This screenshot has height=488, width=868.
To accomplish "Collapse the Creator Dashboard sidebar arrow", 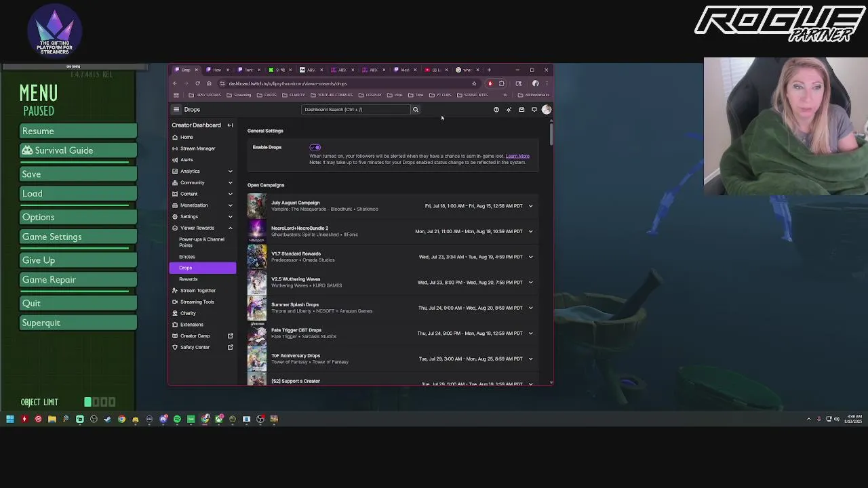I will tap(230, 125).
